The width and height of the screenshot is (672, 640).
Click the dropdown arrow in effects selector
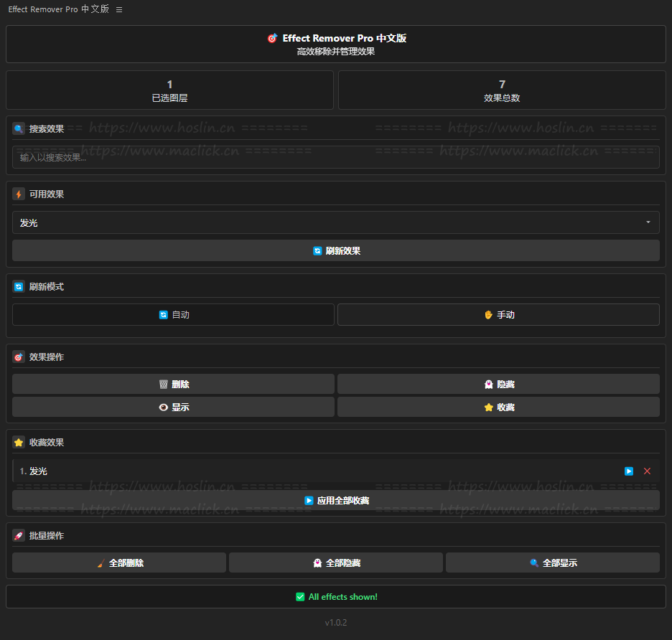click(x=648, y=223)
